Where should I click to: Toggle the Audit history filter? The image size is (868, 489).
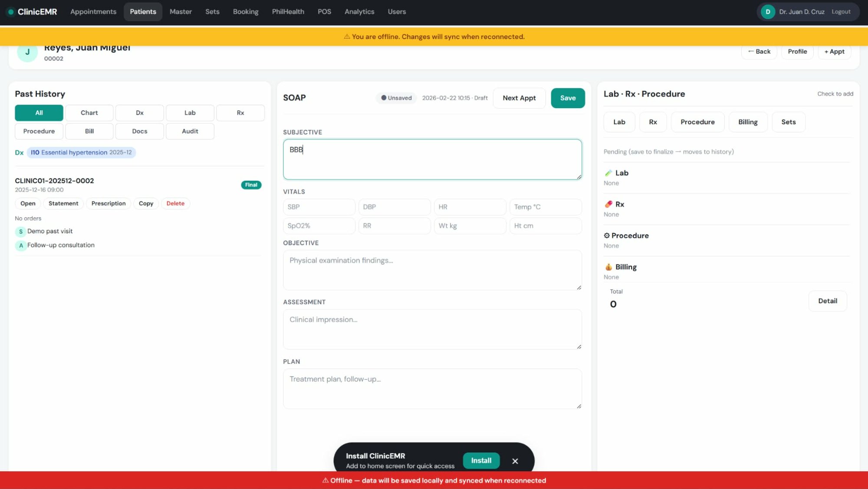(190, 131)
